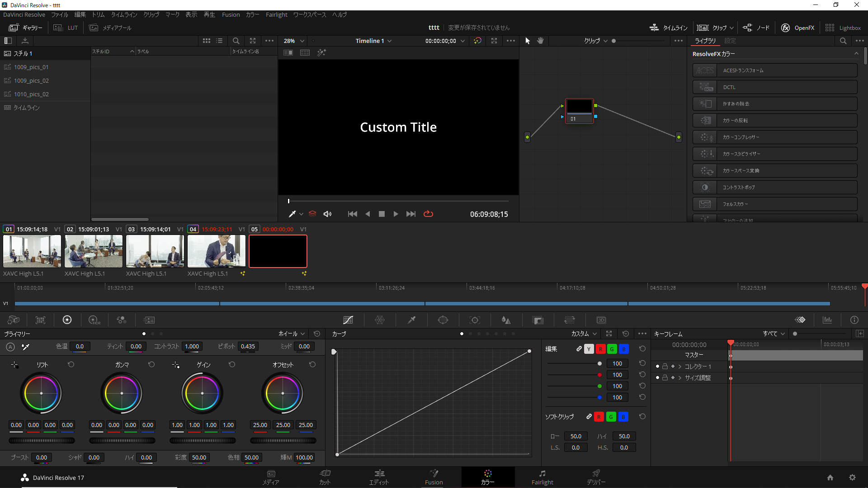The height and width of the screenshot is (488, 868).
Task: Expand the Corrector 1 keyframe track
Action: pos(680,366)
